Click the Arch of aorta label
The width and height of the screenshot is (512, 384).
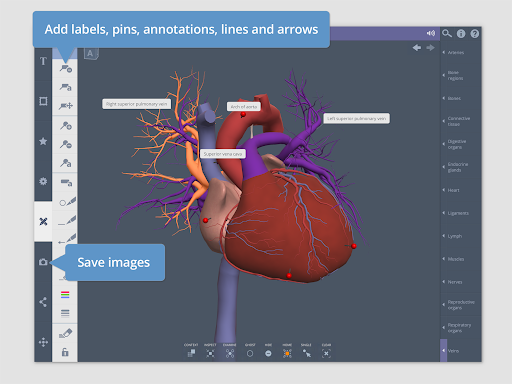(244, 107)
